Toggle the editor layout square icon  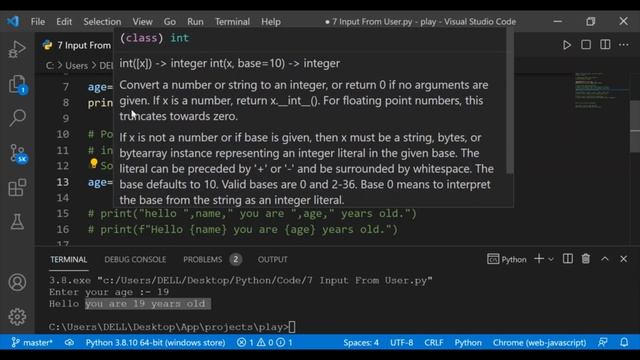[586, 44]
